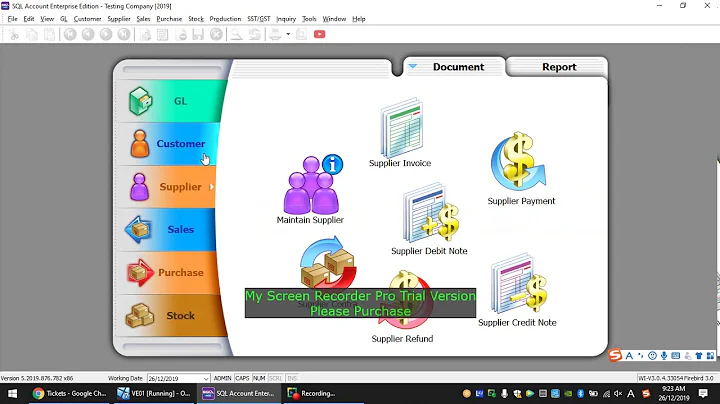
Task: Open the Supplier menu
Action: pyautogui.click(x=119, y=19)
